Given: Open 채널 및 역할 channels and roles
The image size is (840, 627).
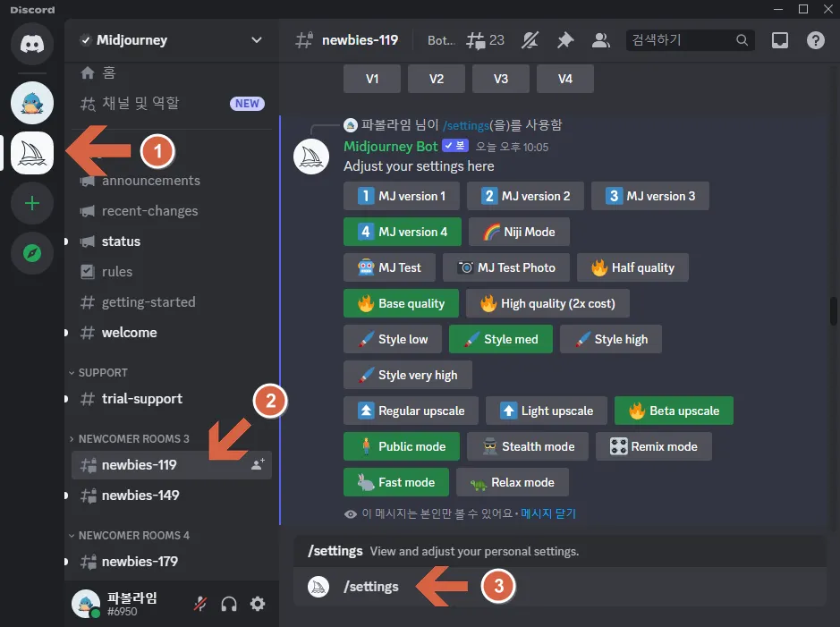Looking at the screenshot, I should (x=172, y=103).
